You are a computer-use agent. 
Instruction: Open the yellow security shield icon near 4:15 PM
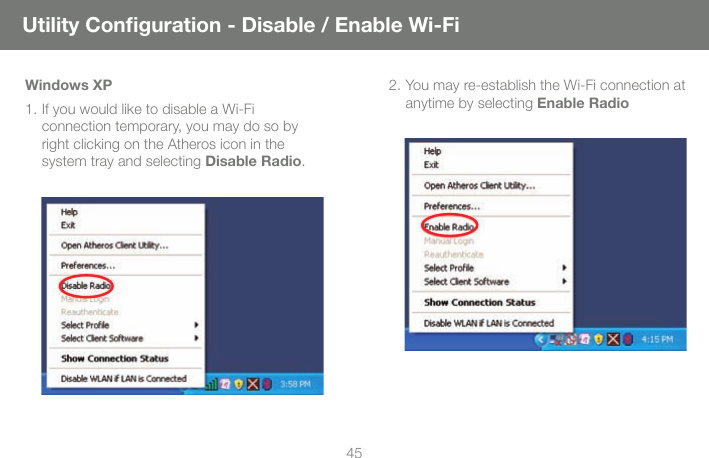pyautogui.click(x=598, y=339)
